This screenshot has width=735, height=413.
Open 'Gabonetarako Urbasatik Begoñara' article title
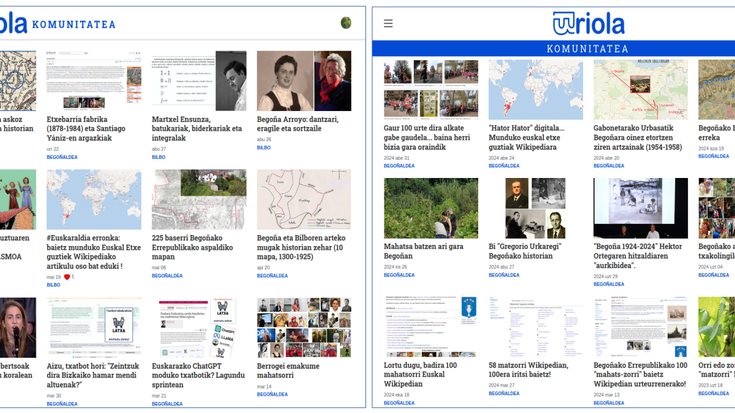(x=638, y=138)
